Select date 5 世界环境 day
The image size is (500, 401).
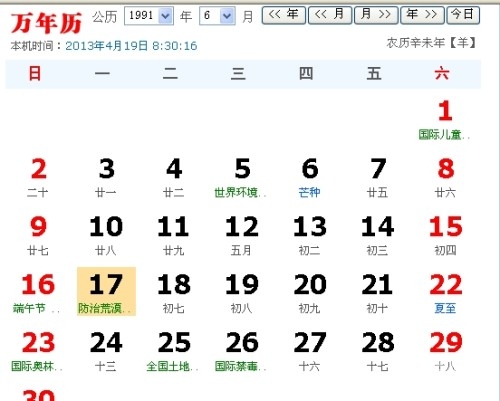click(x=241, y=178)
